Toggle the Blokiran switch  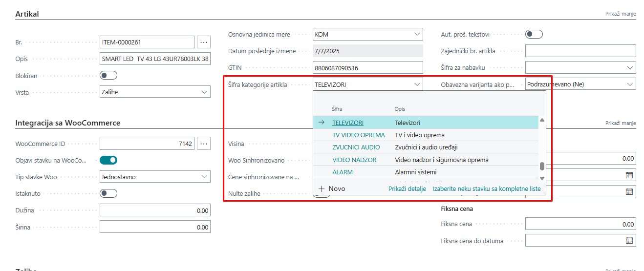pyautogui.click(x=108, y=76)
